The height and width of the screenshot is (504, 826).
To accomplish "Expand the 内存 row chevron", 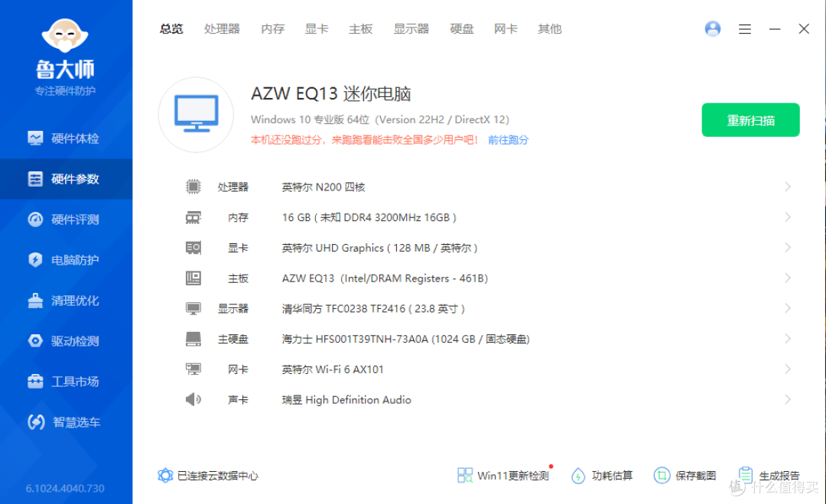I will click(788, 217).
